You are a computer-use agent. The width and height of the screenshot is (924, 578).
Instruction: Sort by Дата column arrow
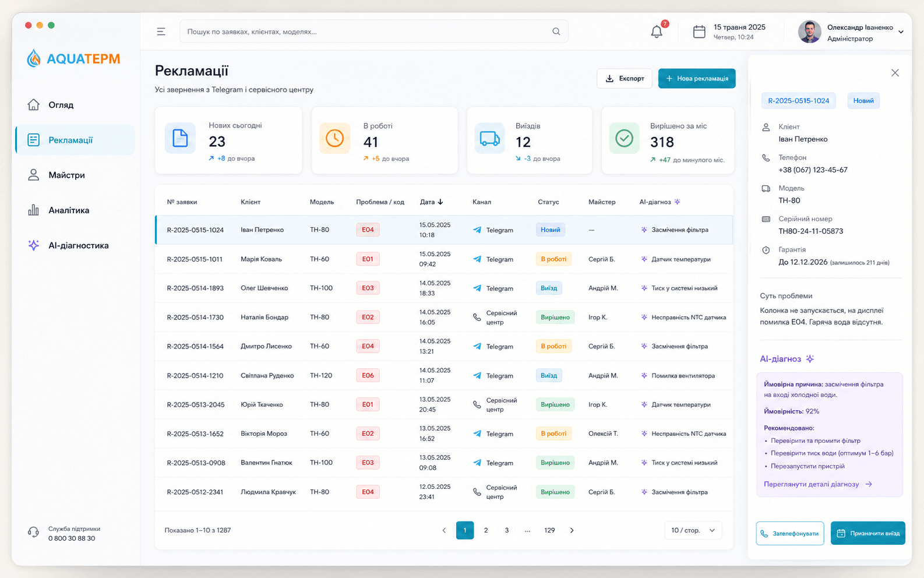(x=440, y=202)
